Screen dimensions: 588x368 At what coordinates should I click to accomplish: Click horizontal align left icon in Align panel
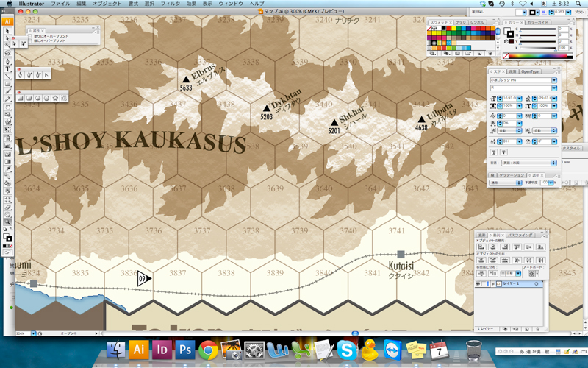coord(481,247)
